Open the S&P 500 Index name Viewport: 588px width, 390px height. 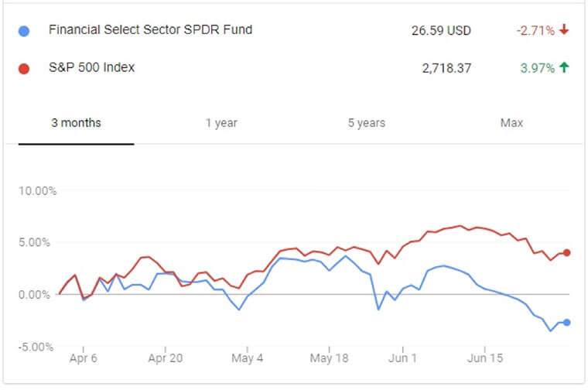point(91,67)
